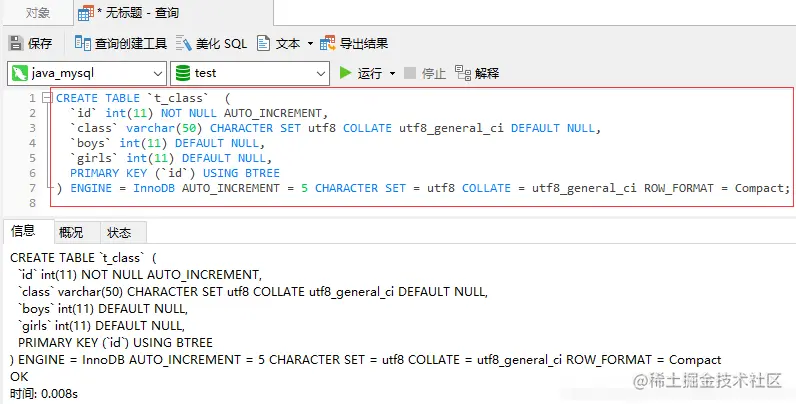The width and height of the screenshot is (796, 404).
Task: Click the Query Builder tool icon
Action: [82, 43]
